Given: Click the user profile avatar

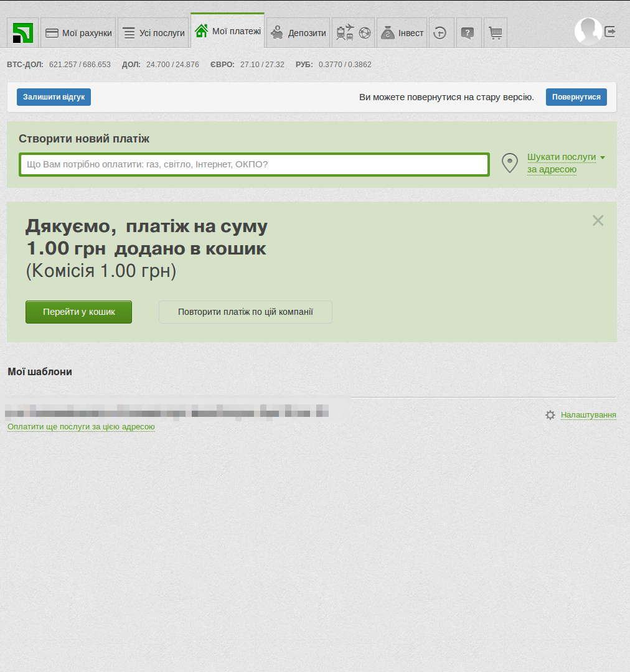Looking at the screenshot, I should [588, 31].
